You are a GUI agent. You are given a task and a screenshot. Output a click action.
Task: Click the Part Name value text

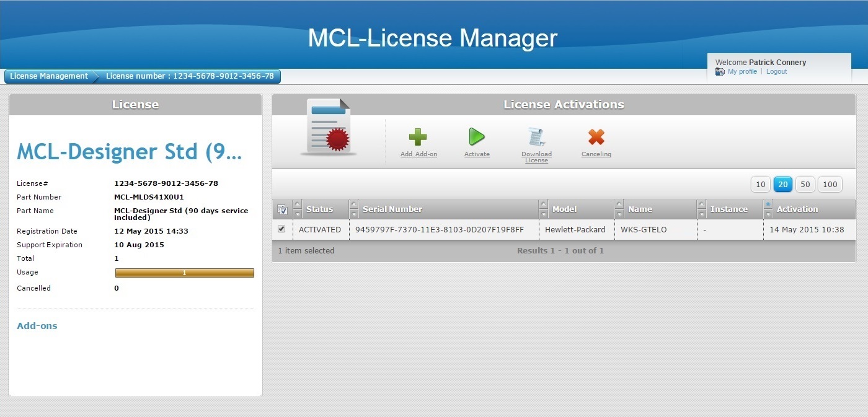tap(182, 214)
